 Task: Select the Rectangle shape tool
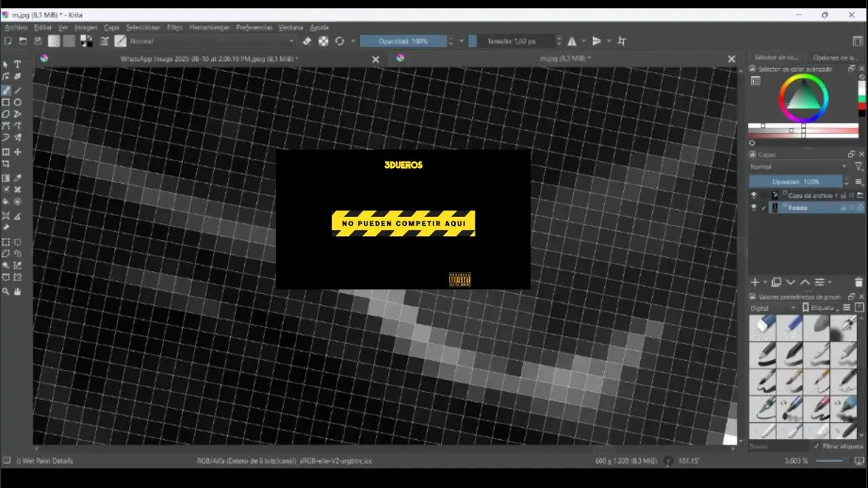pyautogui.click(x=6, y=102)
